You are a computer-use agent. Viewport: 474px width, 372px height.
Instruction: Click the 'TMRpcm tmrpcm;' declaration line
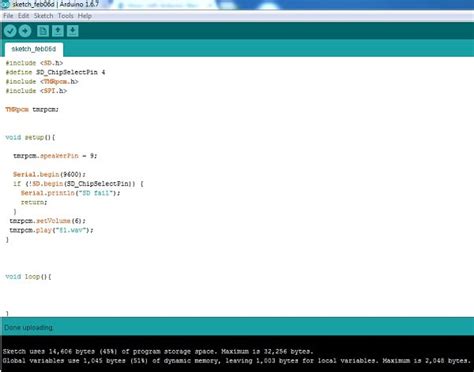[x=32, y=109]
